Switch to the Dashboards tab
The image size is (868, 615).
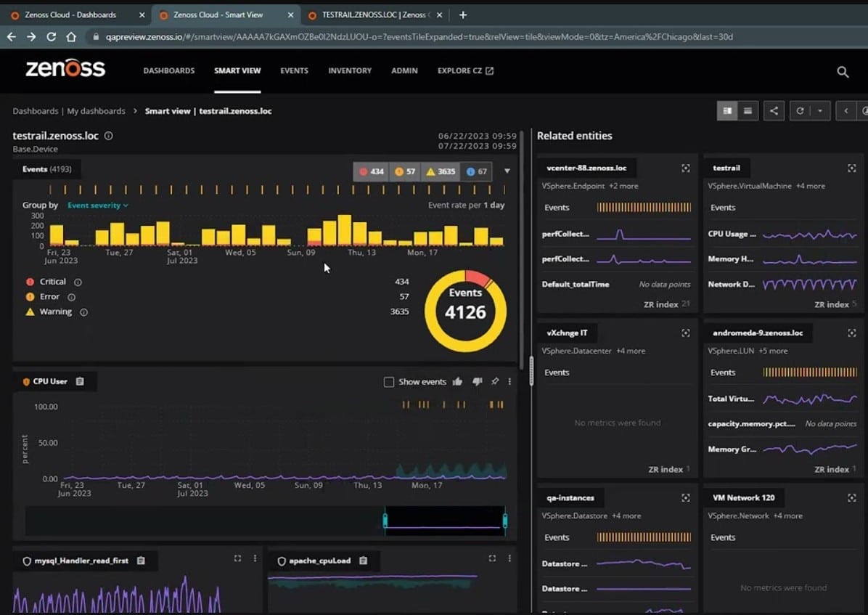[168, 70]
